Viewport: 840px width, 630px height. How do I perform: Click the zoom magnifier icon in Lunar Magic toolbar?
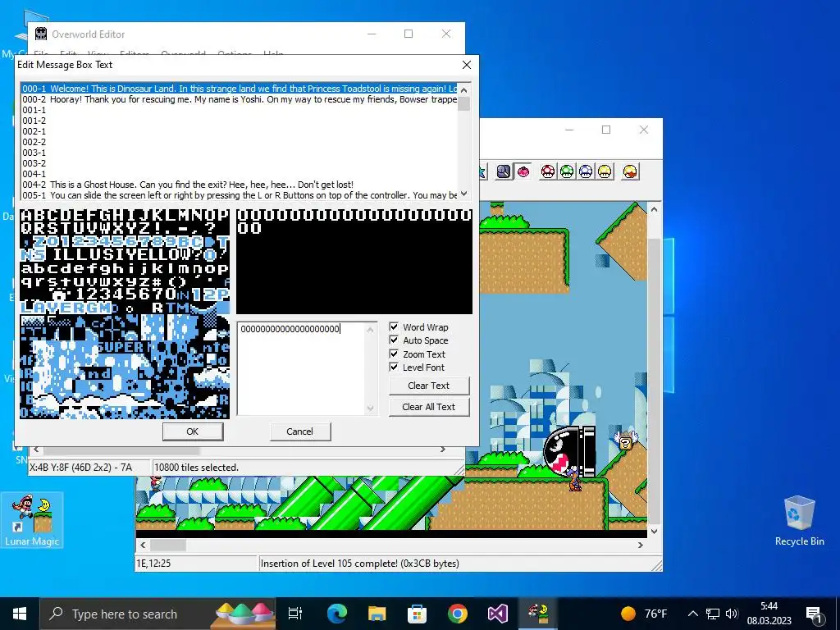tap(504, 171)
